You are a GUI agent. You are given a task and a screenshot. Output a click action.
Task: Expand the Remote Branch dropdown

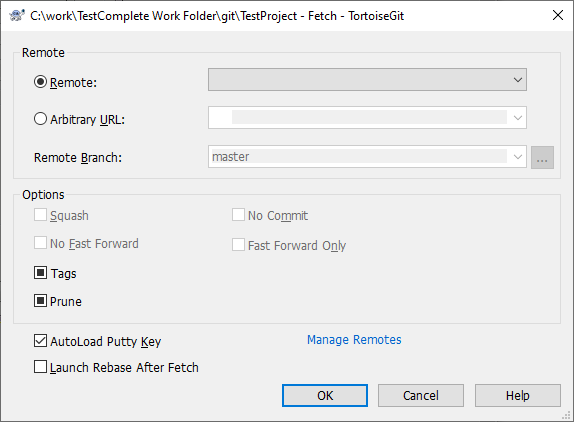517,157
